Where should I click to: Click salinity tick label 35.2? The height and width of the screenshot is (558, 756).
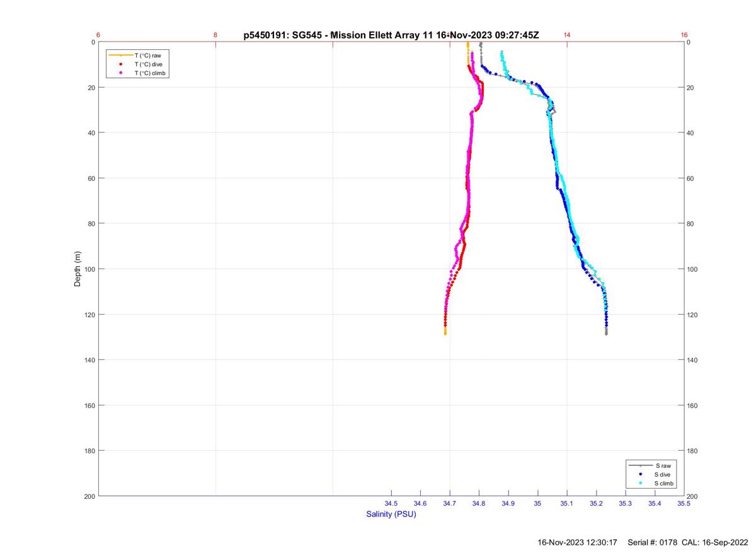[x=596, y=503]
